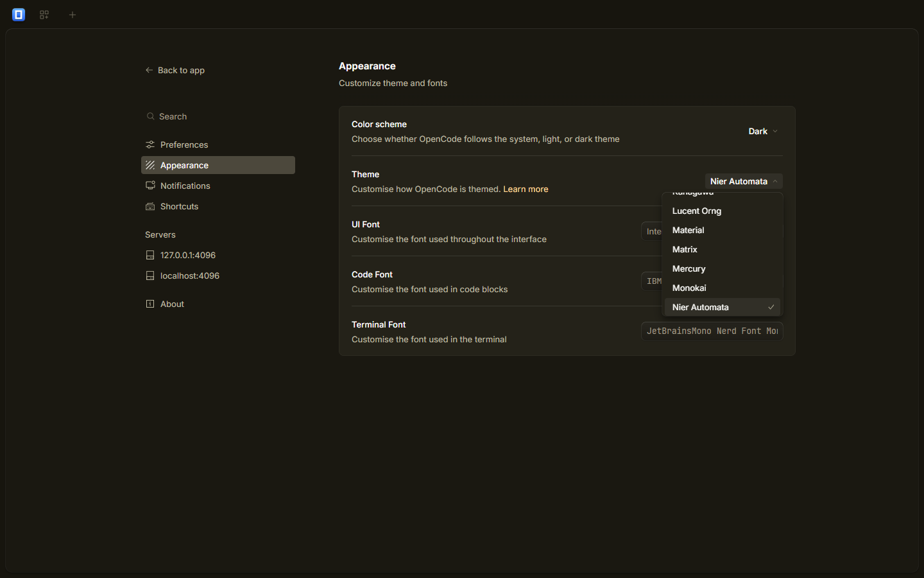Click the back arrow icon
This screenshot has width=924, height=578.
[149, 70]
